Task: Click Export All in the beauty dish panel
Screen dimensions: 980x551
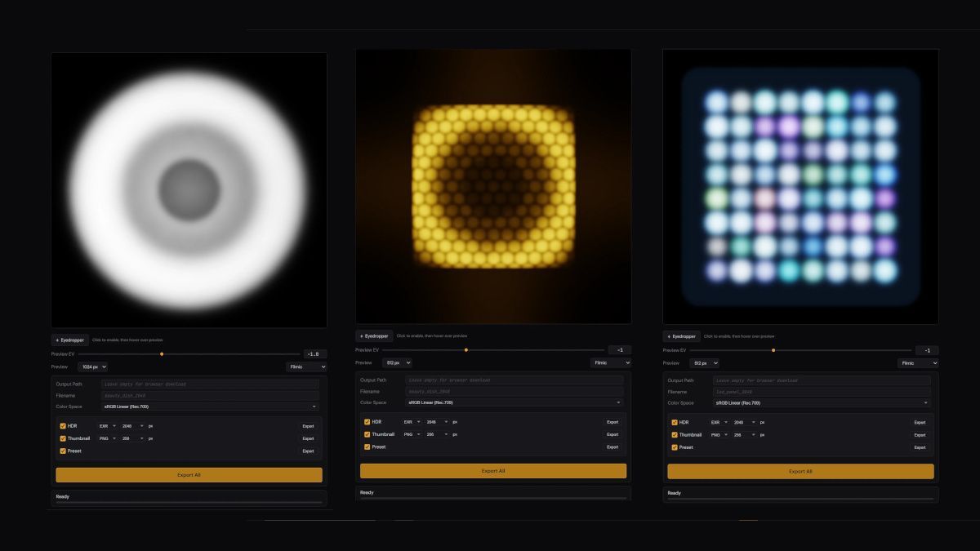Action: pos(189,474)
